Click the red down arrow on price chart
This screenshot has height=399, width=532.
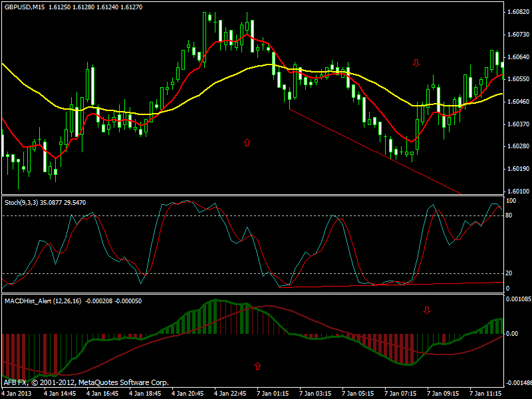416,63
